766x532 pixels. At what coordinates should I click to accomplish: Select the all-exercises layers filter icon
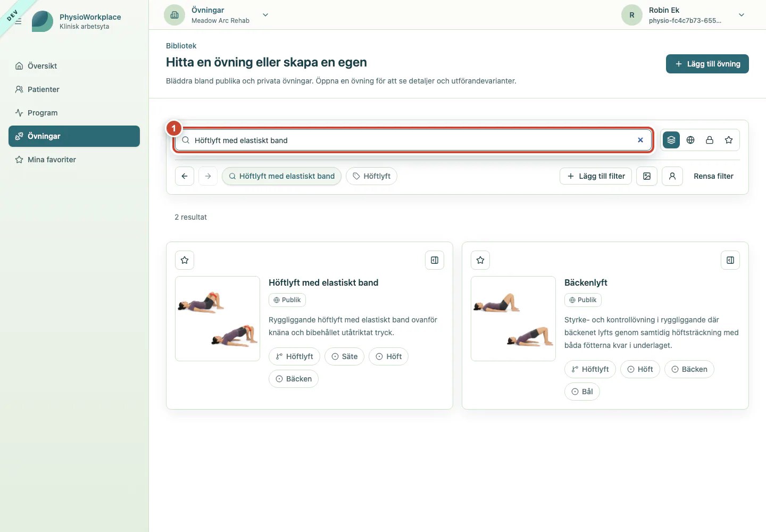click(x=671, y=140)
